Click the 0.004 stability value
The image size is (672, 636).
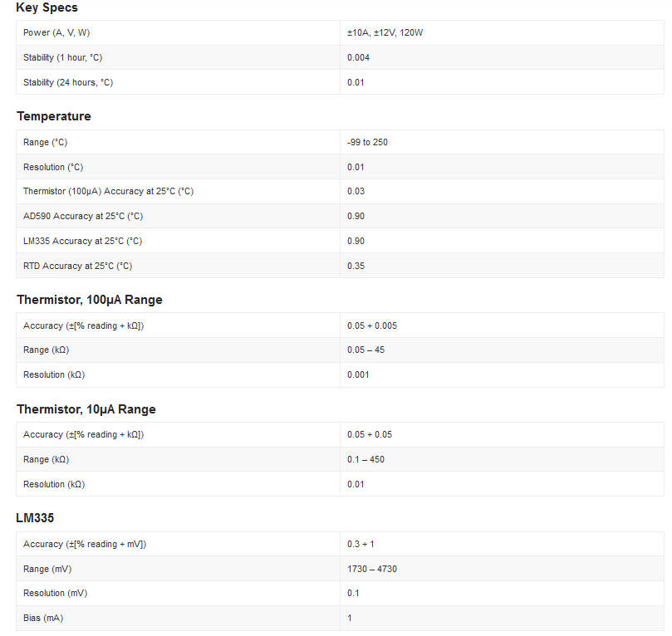click(x=358, y=57)
